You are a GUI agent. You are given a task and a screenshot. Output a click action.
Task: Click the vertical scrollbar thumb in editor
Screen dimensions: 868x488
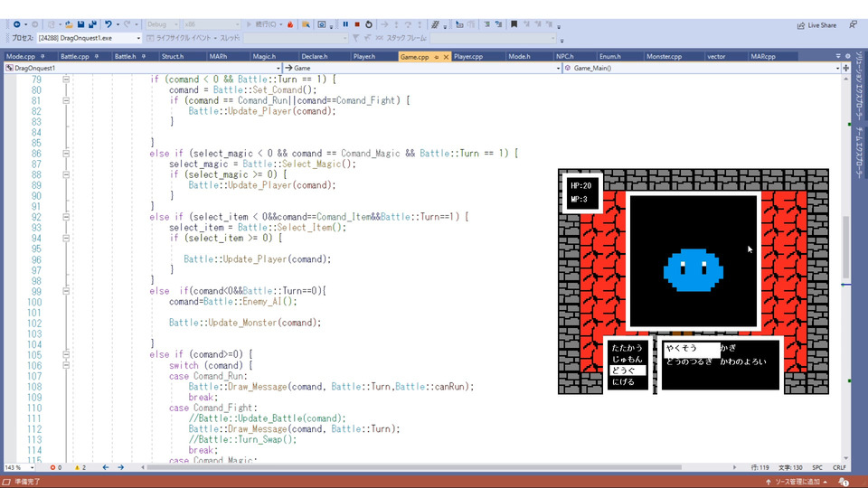[846, 247]
